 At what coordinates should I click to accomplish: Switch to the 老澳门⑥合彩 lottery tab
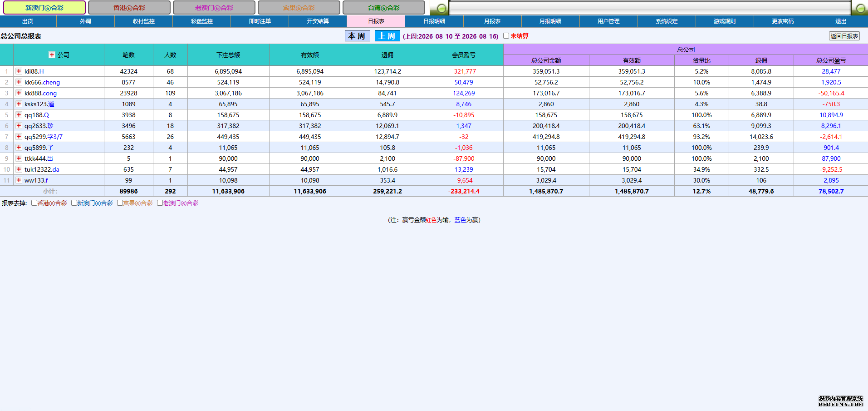click(214, 8)
